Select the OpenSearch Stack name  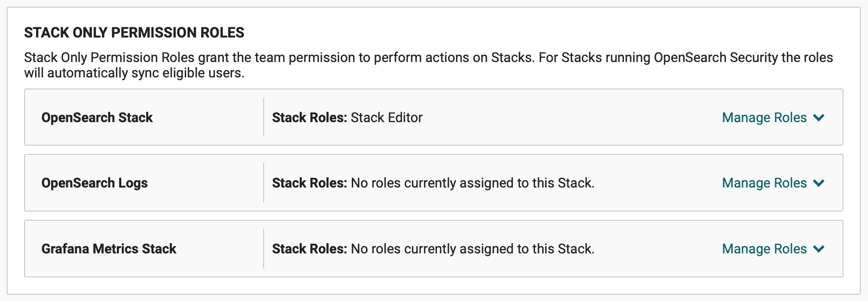[97, 117]
